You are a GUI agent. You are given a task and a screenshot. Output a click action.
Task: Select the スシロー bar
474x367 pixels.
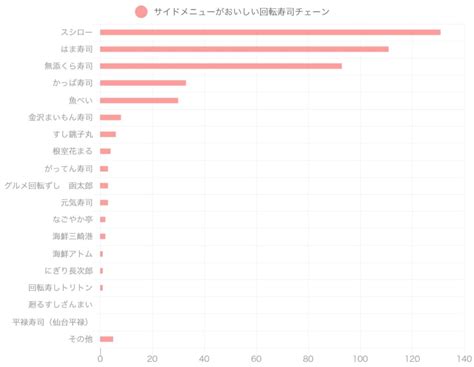coord(270,32)
